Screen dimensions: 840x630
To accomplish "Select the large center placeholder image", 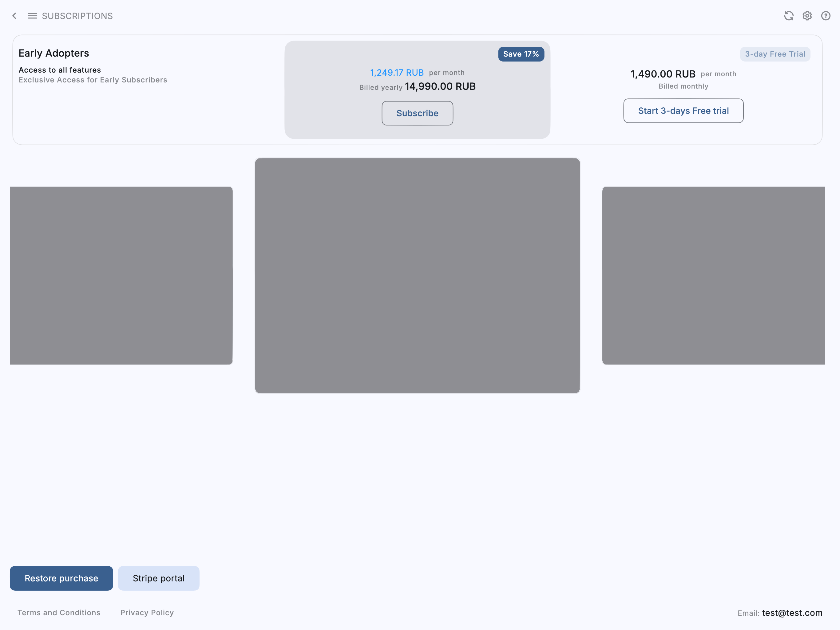I will tap(417, 276).
